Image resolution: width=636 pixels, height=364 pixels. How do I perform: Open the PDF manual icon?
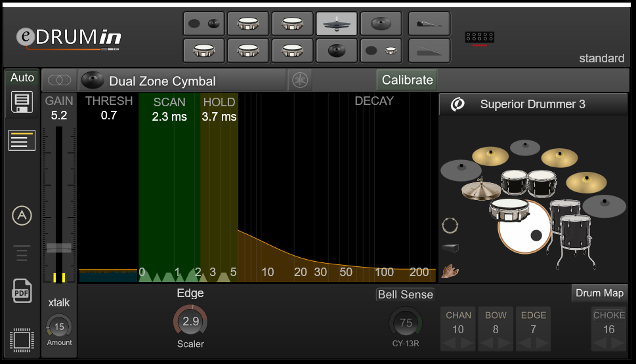[22, 291]
